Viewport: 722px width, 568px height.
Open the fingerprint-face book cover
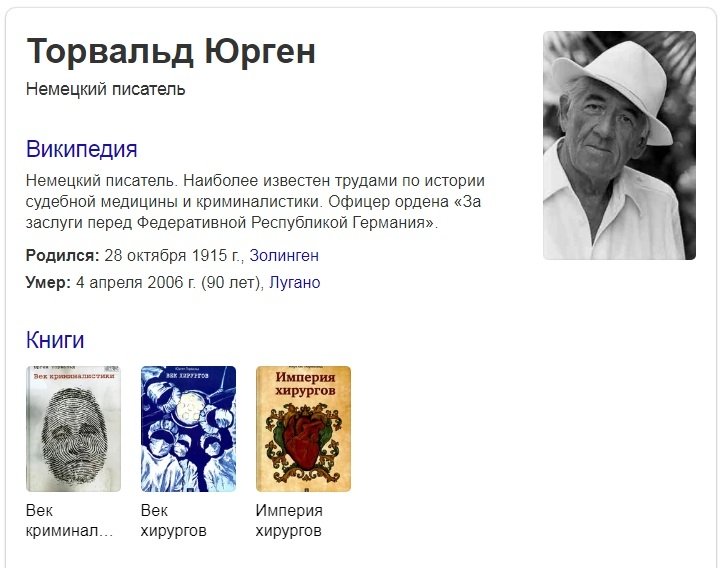tap(73, 429)
